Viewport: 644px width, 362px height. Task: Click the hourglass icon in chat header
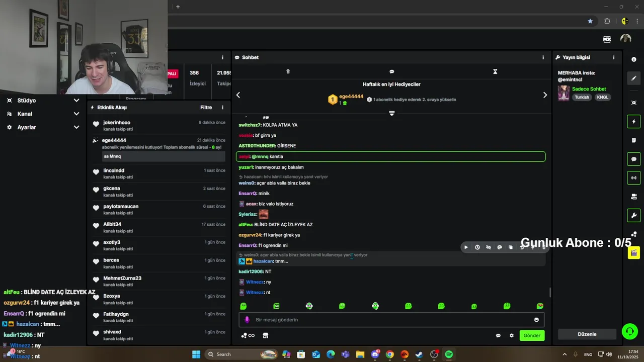[x=495, y=71]
